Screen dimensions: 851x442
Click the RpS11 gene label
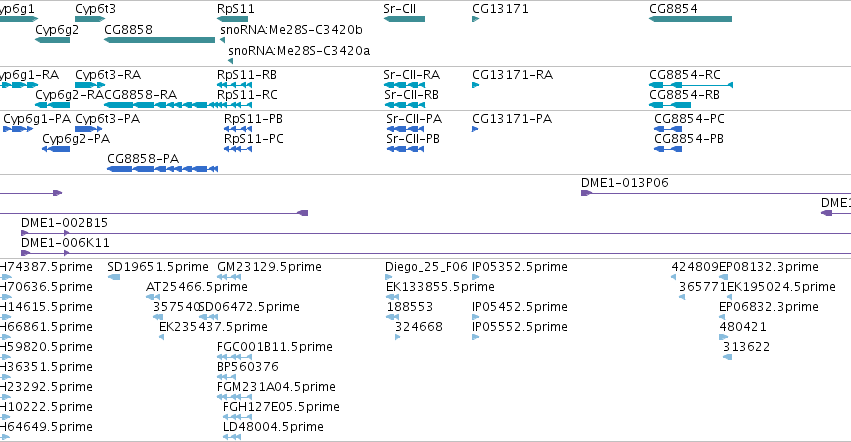click(236, 9)
